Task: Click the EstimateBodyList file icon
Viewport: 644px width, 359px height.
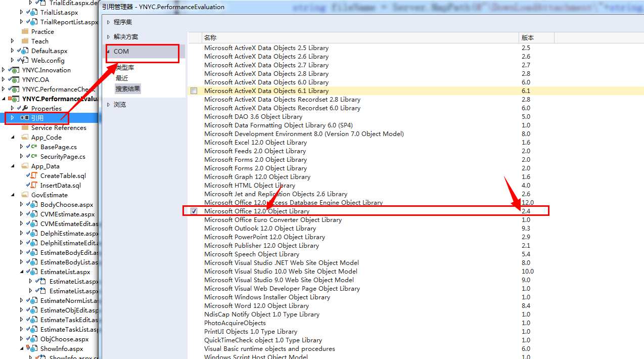Action: [34, 262]
